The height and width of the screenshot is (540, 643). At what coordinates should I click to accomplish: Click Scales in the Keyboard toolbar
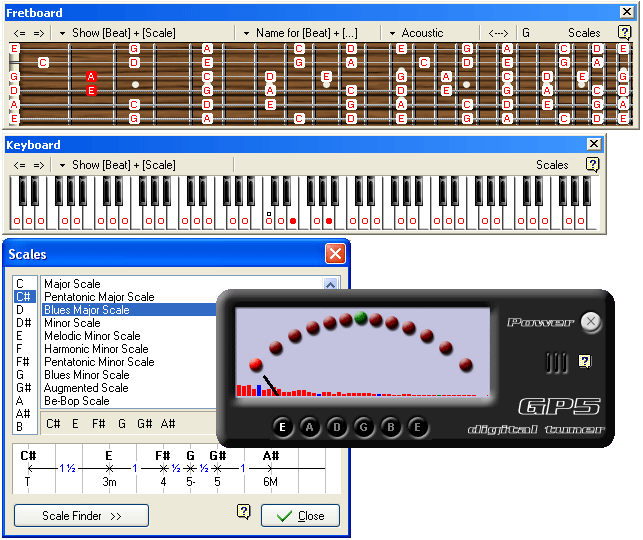click(x=552, y=165)
